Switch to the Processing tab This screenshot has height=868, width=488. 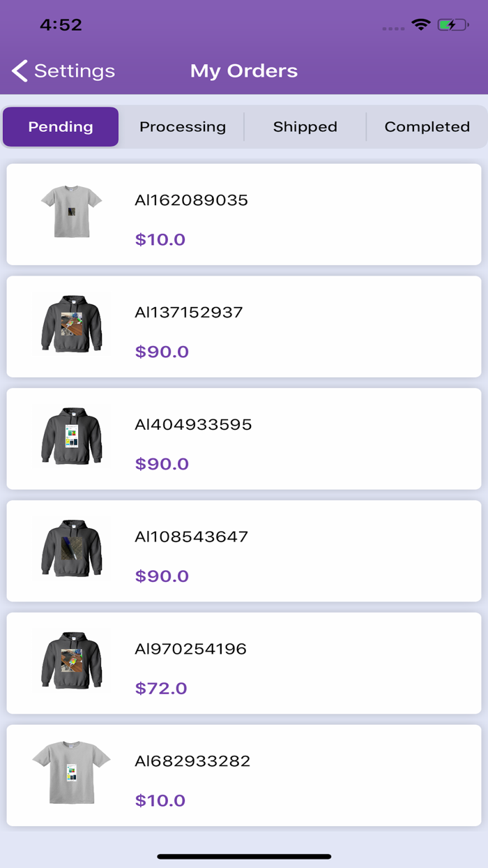pos(183,126)
